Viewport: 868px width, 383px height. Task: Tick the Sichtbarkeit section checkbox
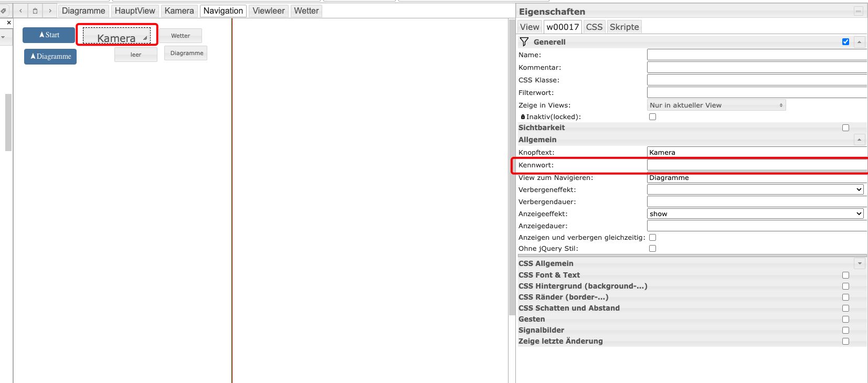(x=845, y=127)
